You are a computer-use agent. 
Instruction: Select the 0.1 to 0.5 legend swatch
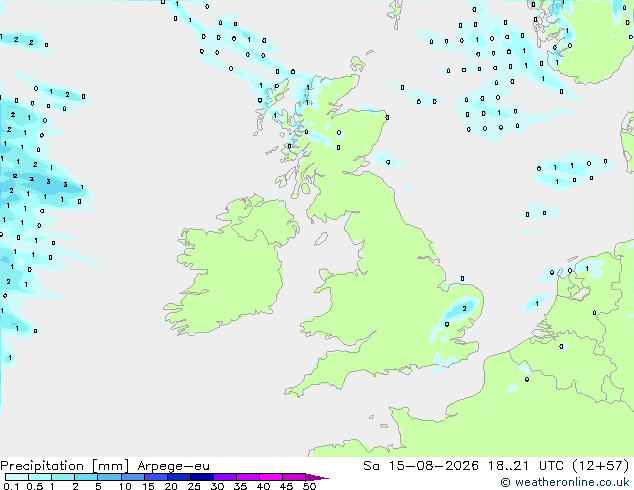tap(17, 477)
